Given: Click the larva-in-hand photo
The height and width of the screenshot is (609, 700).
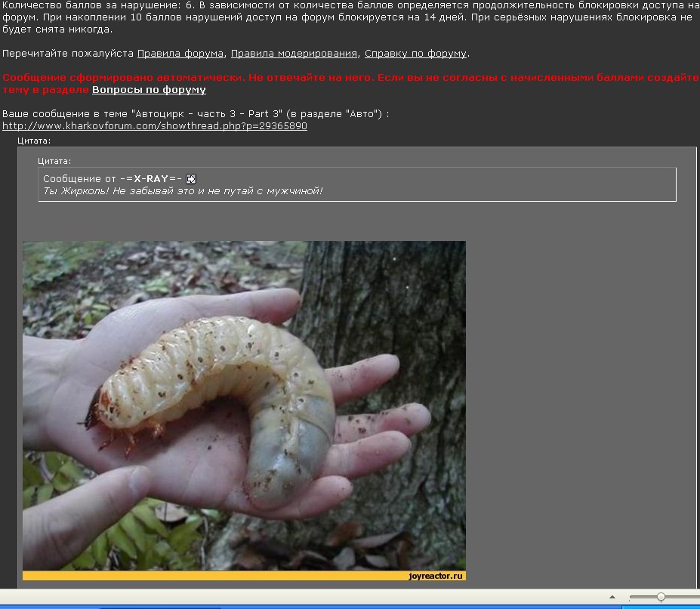Looking at the screenshot, I should click(x=244, y=410).
